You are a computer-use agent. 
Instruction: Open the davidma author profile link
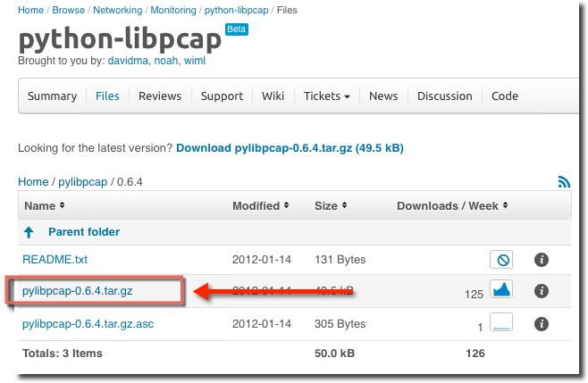click(128, 61)
